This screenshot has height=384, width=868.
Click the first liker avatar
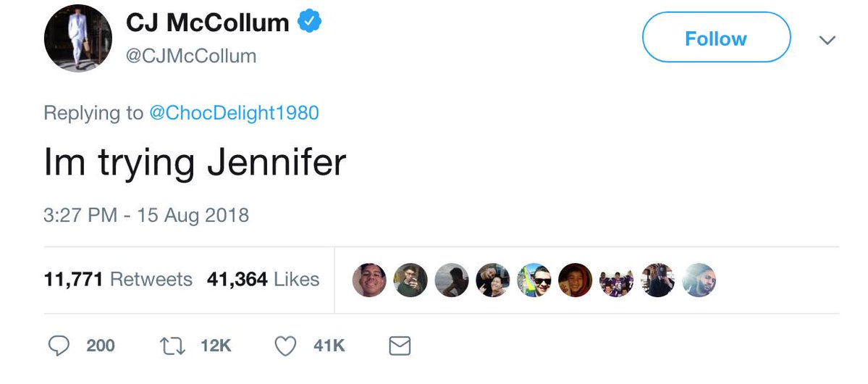[x=369, y=280]
